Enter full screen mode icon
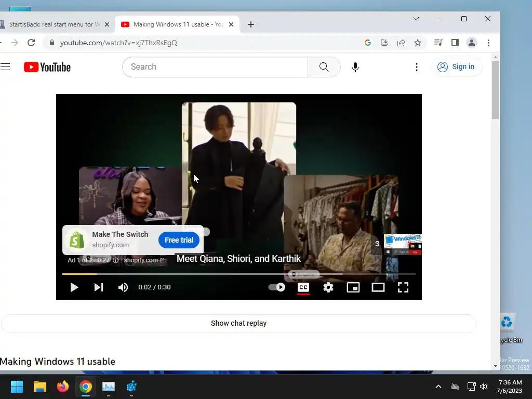The height and width of the screenshot is (399, 532). (403, 287)
